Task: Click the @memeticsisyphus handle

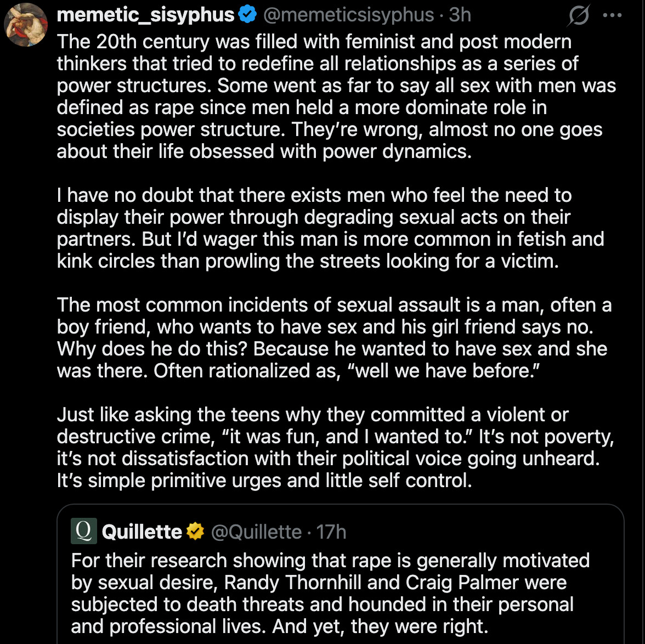Action: click(x=348, y=15)
